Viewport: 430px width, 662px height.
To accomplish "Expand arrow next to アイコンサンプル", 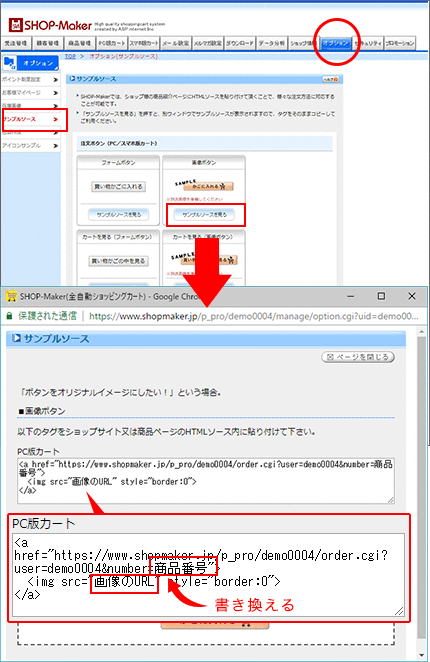I will click(55, 146).
